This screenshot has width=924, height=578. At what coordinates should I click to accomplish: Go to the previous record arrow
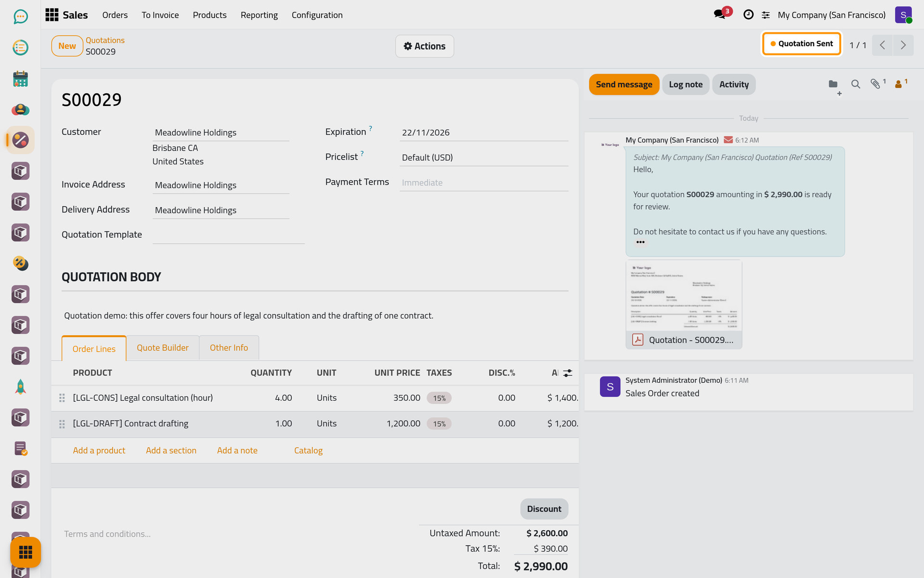point(883,45)
